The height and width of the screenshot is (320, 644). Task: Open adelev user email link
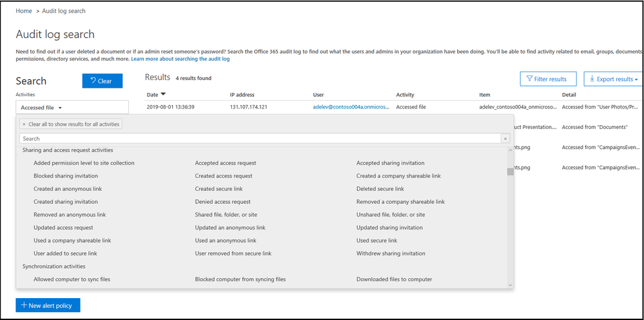[351, 107]
